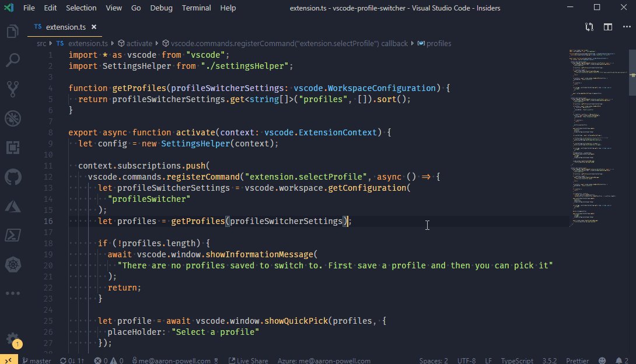
Task: Open the Go menu
Action: [x=136, y=8]
